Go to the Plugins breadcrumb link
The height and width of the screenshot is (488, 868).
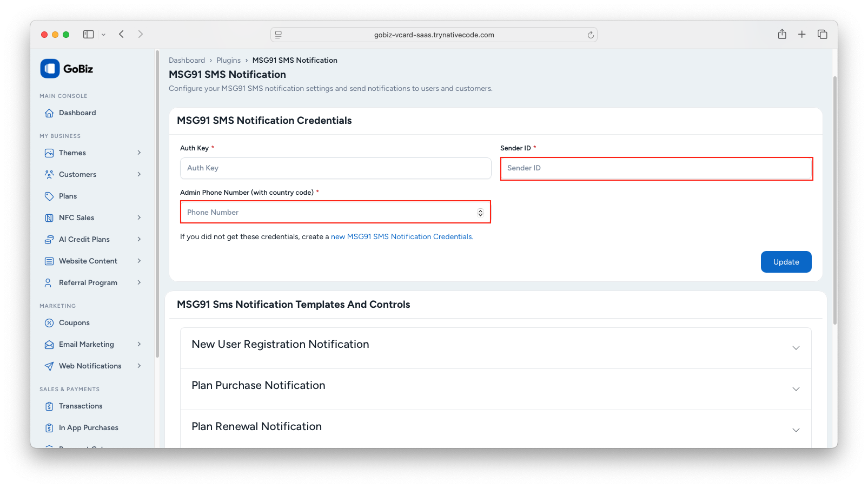[228, 61]
